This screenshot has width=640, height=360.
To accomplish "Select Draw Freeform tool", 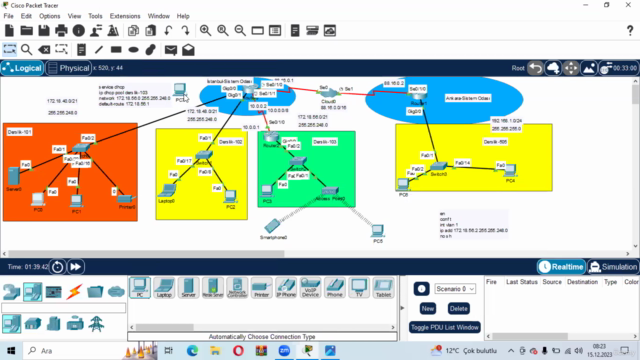I will [x=151, y=50].
